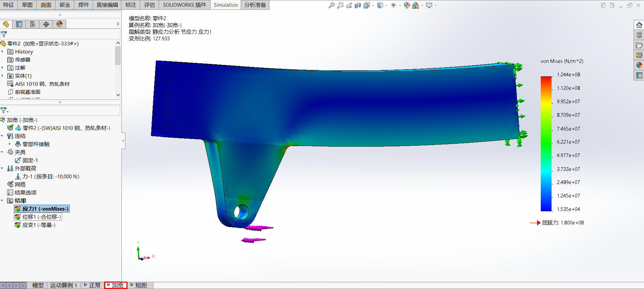Click the Apply Scene icon
644x289 pixels.
(x=416, y=5)
